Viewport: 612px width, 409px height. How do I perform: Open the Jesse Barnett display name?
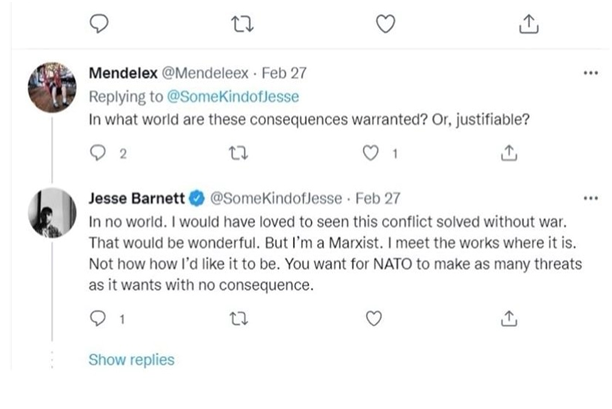[x=139, y=198]
